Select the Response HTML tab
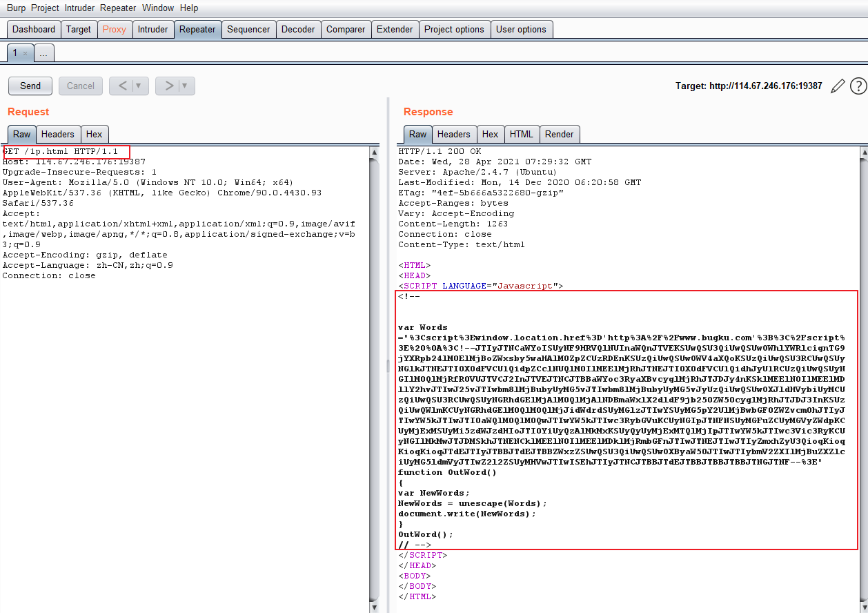The image size is (868, 613). pyautogui.click(x=522, y=134)
